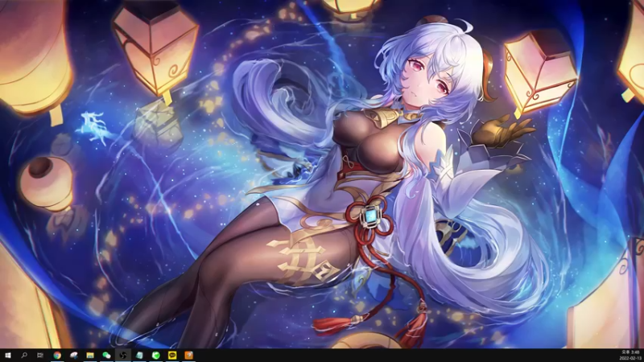
Task: Open the teal notepad-like taskbar icon
Action: 139,356
